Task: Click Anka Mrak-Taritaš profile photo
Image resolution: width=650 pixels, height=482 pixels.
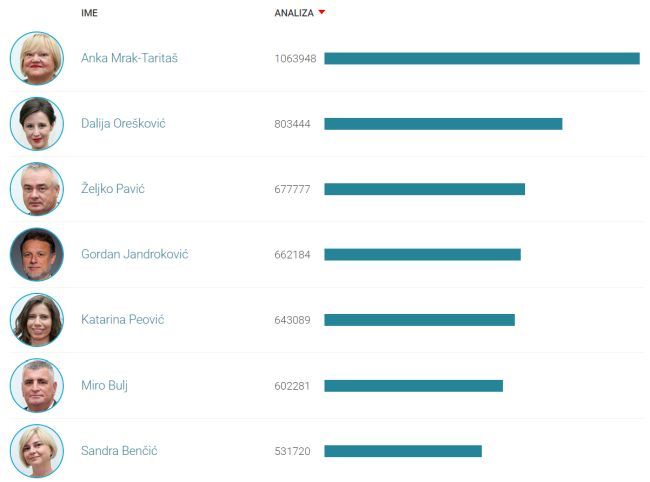Action: pos(37,58)
